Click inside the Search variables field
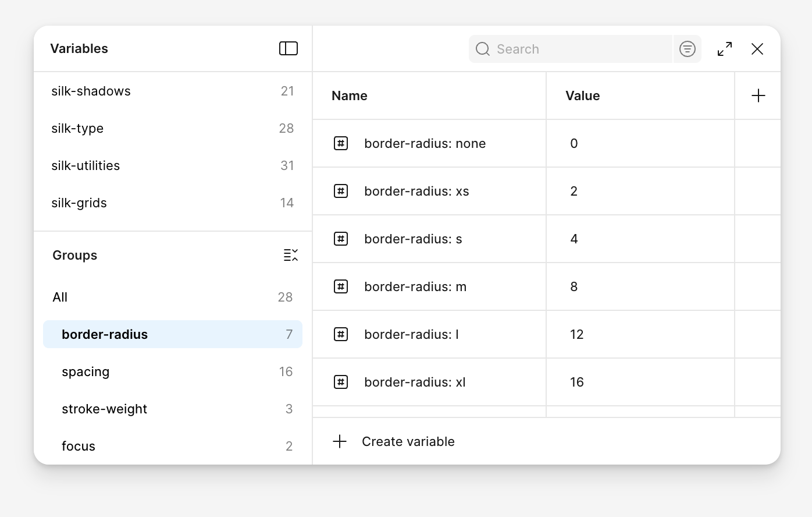The image size is (812, 517). [x=582, y=49]
